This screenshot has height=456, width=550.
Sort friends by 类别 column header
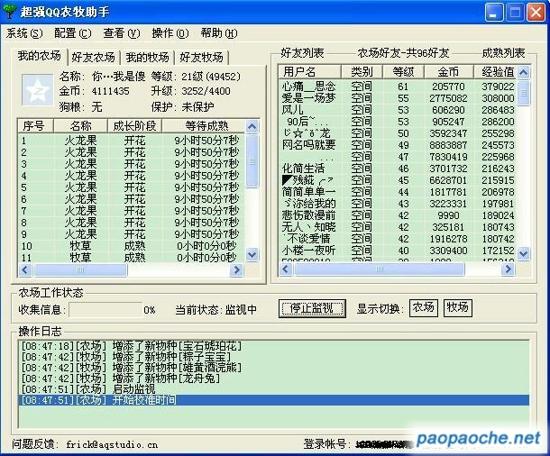(x=362, y=72)
